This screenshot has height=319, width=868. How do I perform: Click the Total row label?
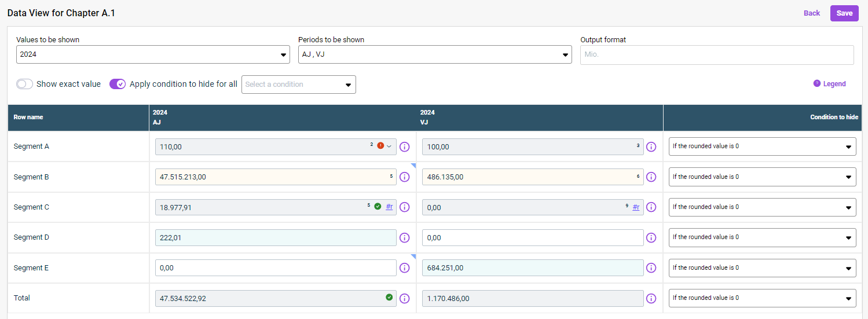pos(22,298)
